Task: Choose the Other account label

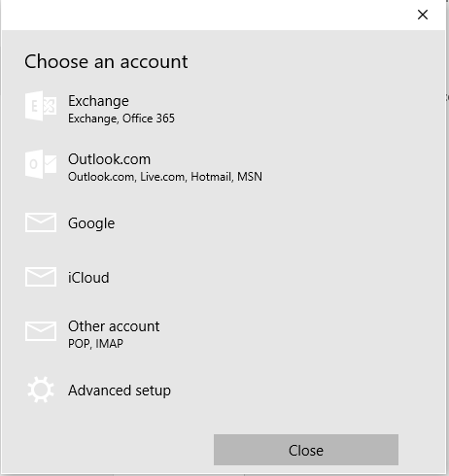Action: [114, 326]
